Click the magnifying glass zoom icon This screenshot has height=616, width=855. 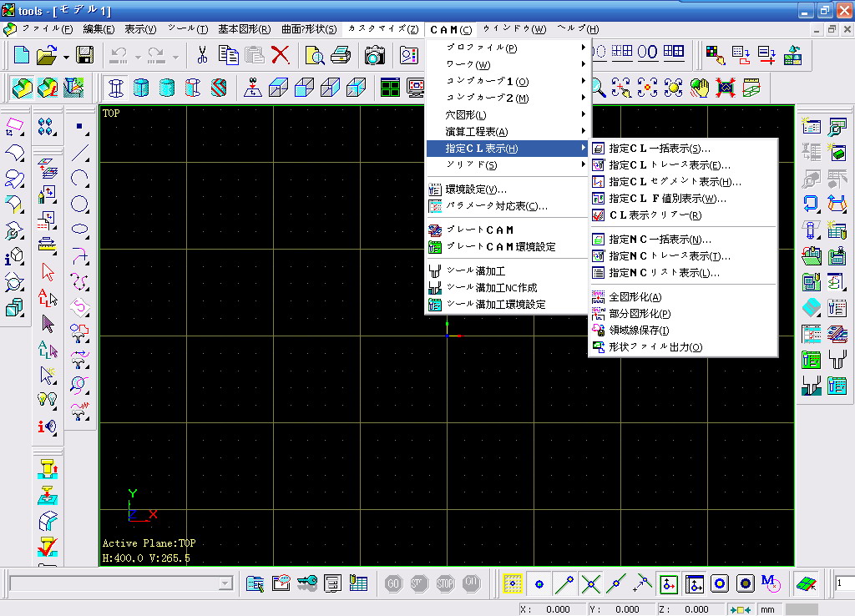pos(598,87)
